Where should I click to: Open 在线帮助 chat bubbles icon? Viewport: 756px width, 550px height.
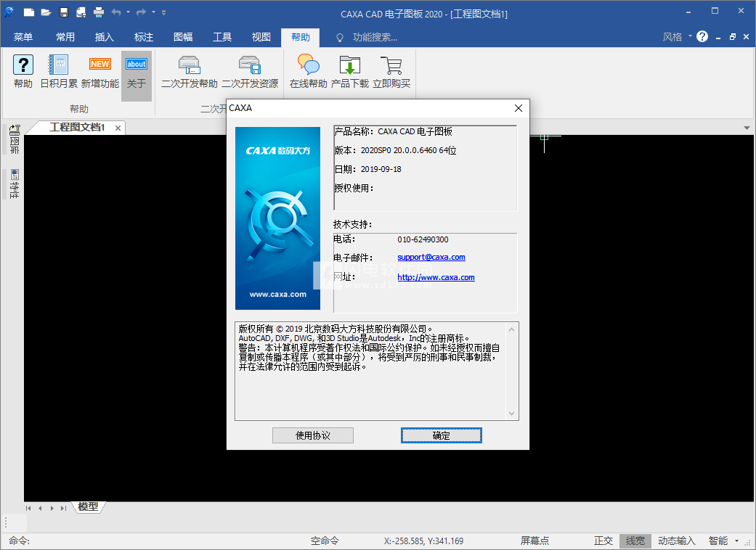click(x=308, y=71)
